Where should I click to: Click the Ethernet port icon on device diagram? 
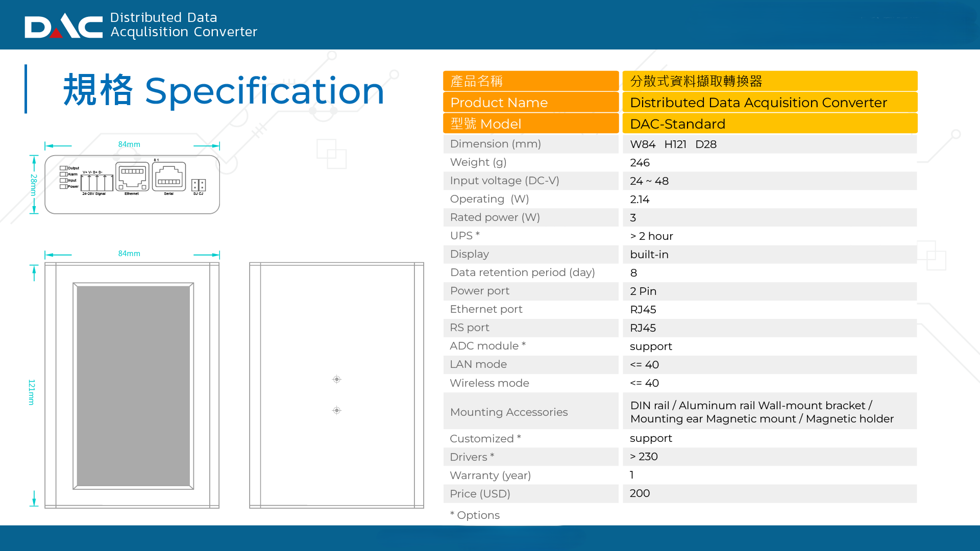tap(132, 177)
